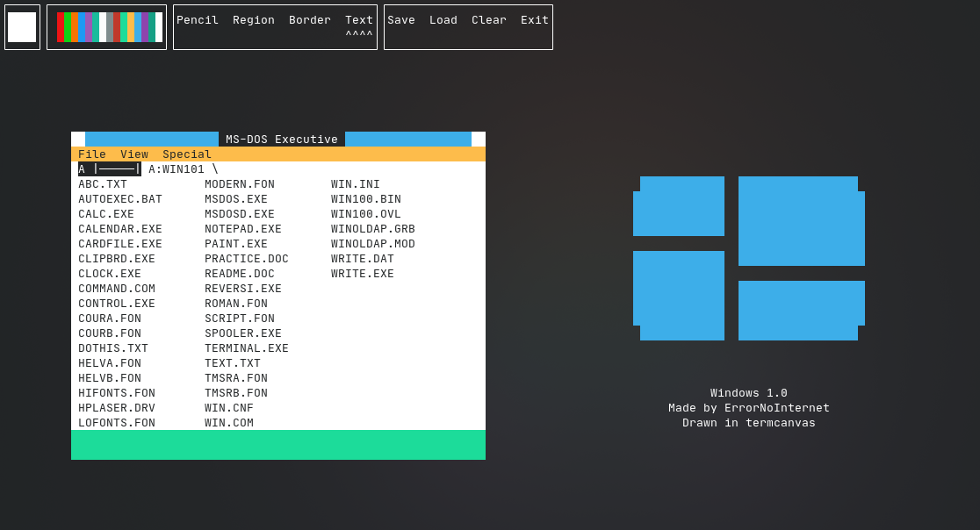Click ABC.TXT in the file list
Image resolution: width=980 pixels, height=530 pixels.
click(103, 184)
